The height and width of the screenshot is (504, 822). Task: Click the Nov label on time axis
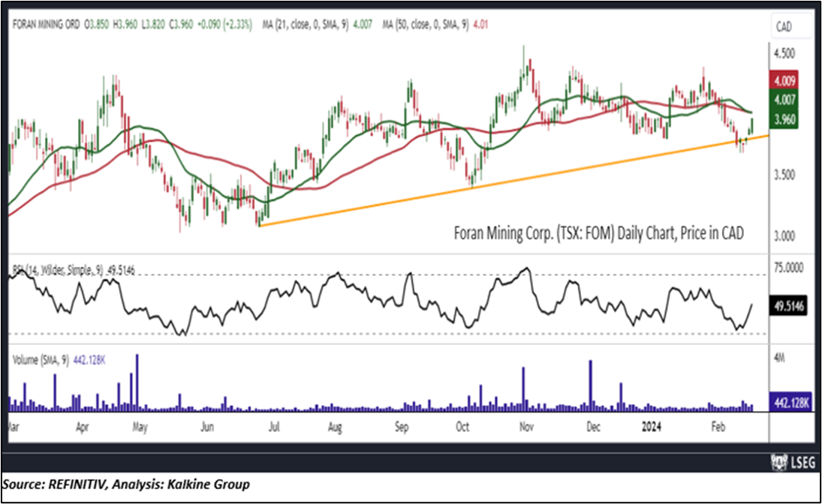point(526,427)
